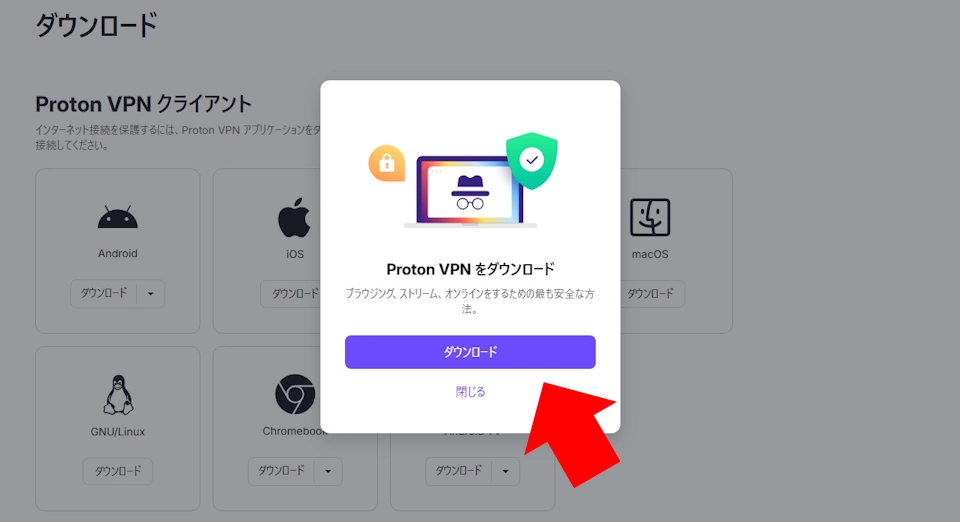
Task: Click the macOS Finder face icon
Action: (650, 217)
